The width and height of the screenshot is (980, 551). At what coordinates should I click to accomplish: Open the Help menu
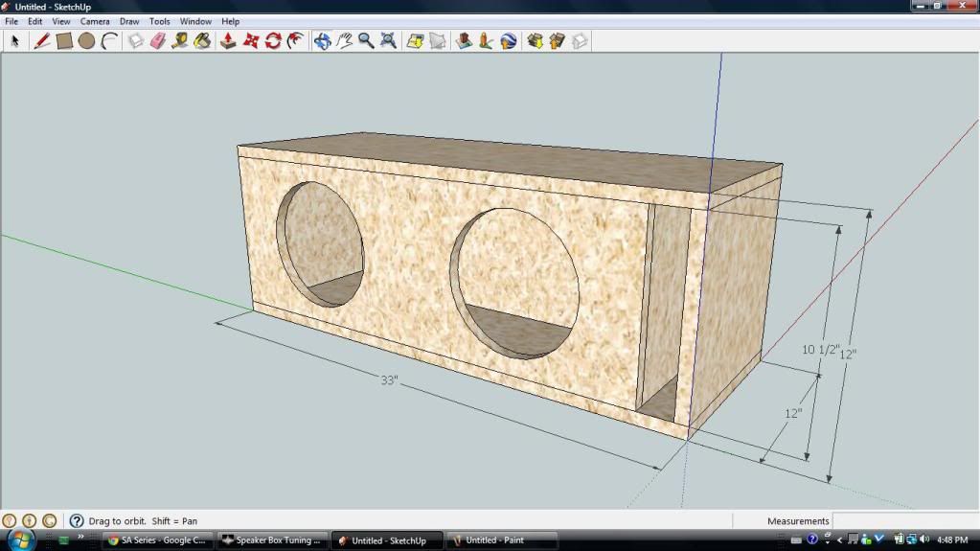(230, 21)
